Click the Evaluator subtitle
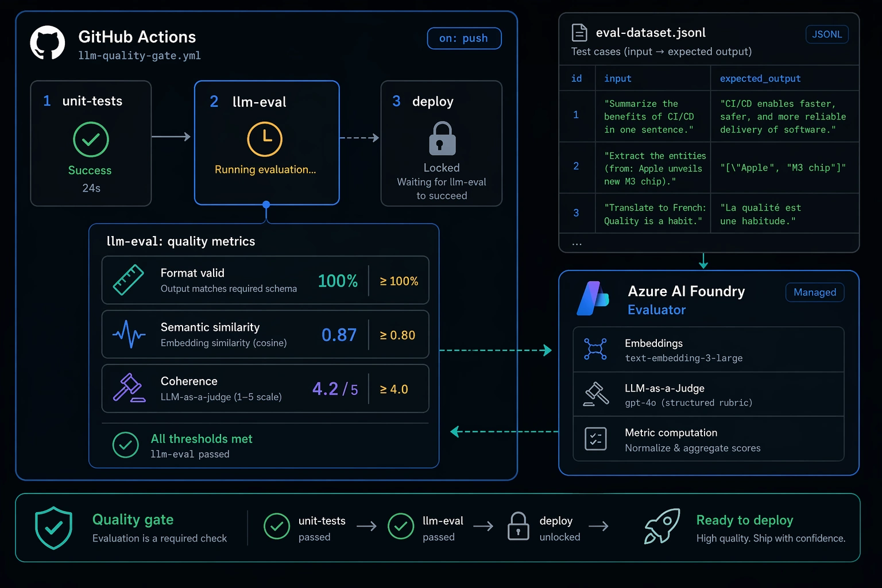 (x=656, y=310)
